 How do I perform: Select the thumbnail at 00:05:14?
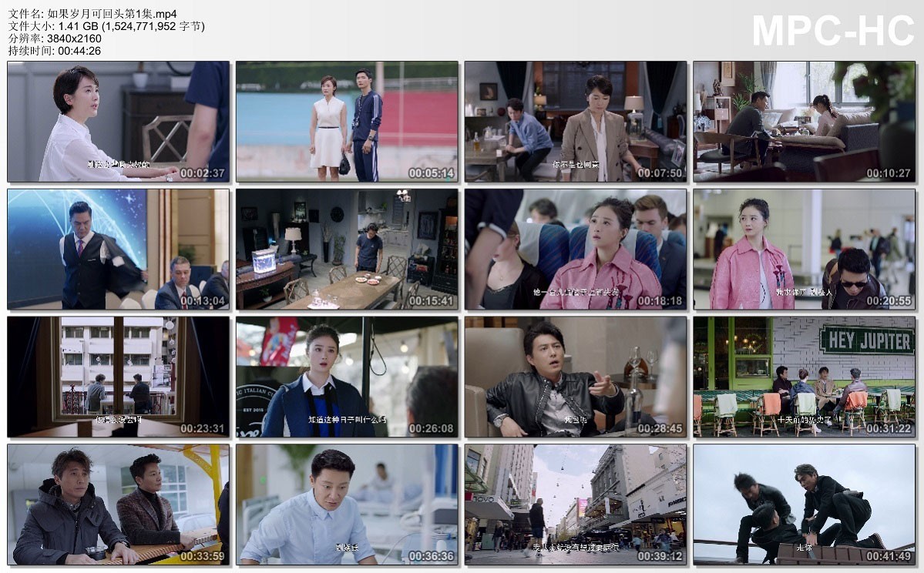coord(347,122)
